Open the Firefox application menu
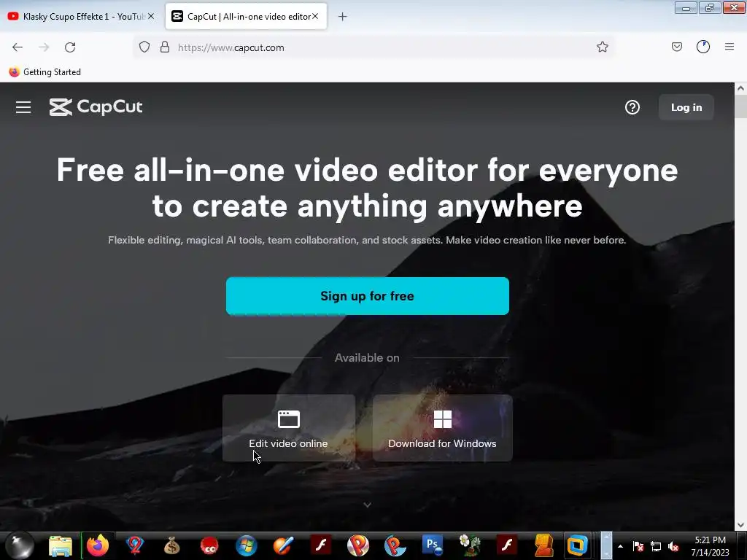Screen dimensions: 747x560 pos(729,47)
